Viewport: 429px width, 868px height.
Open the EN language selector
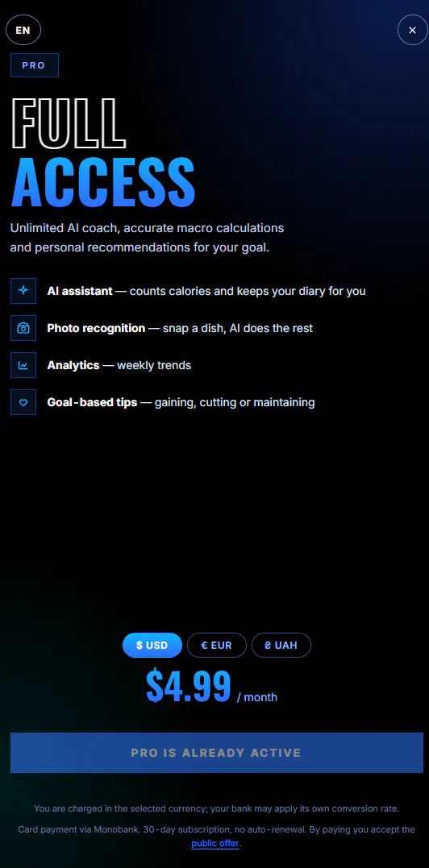coord(23,30)
